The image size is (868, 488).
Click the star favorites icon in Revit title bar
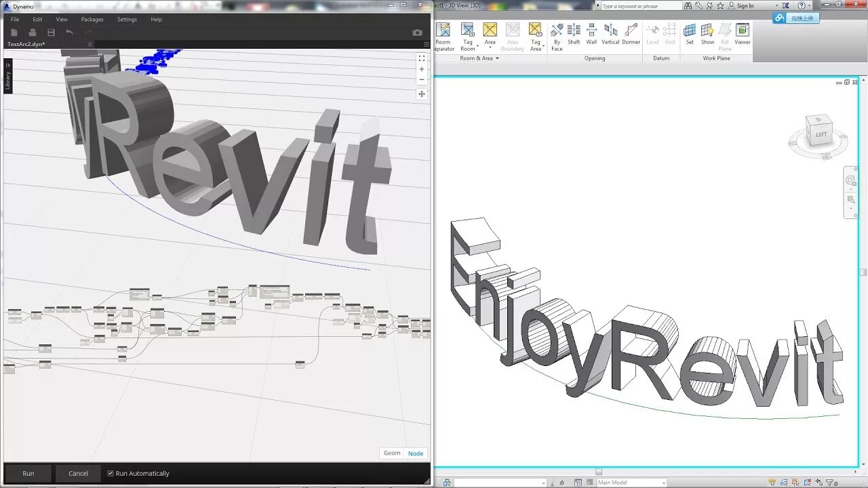click(x=720, y=5)
